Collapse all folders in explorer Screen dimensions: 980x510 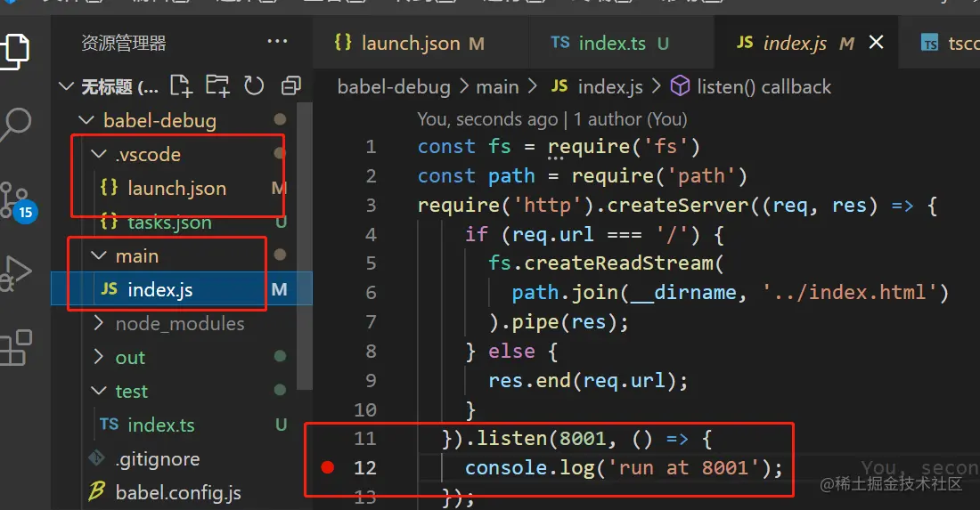coord(290,86)
